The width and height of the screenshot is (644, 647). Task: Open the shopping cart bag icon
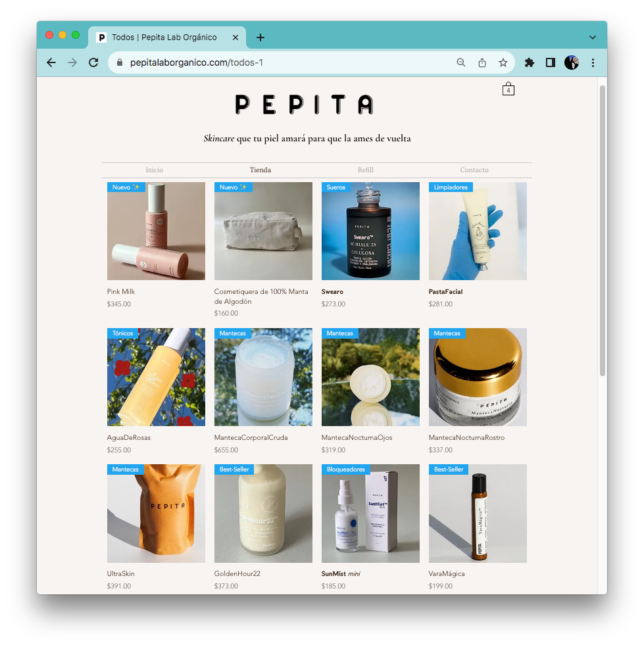point(508,89)
